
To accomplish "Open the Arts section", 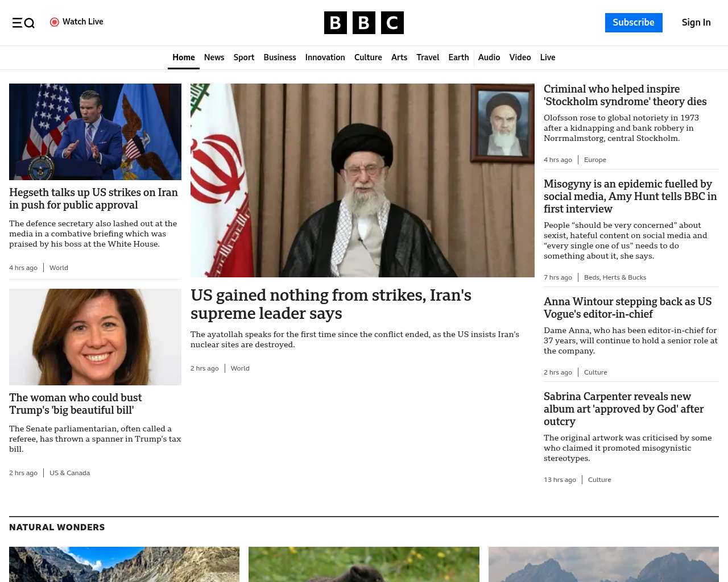I will 399,57.
